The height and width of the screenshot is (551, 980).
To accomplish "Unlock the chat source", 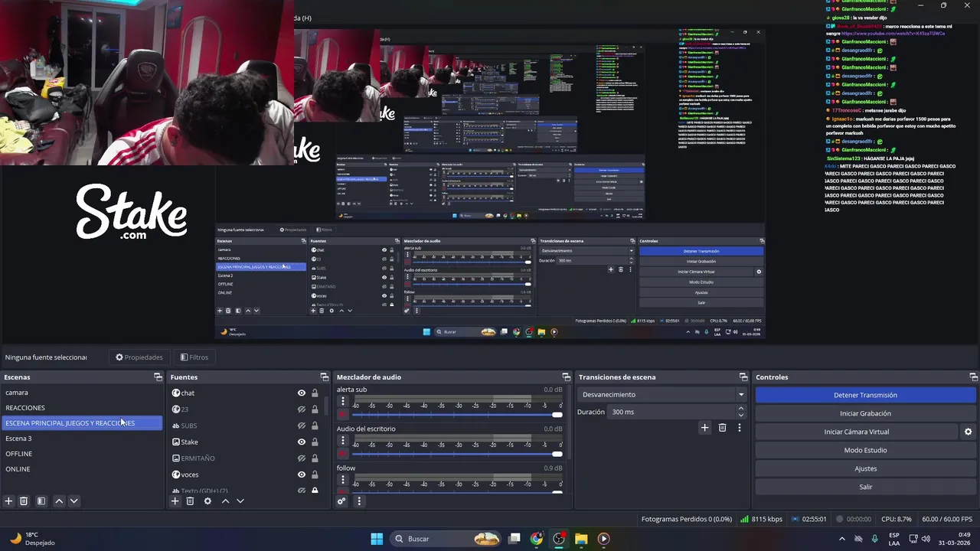I will (x=315, y=393).
